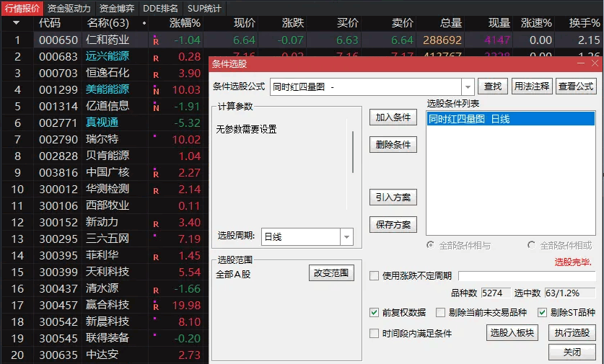Click the 查看公式 button
Screen dimensions: 604x364
click(576, 86)
